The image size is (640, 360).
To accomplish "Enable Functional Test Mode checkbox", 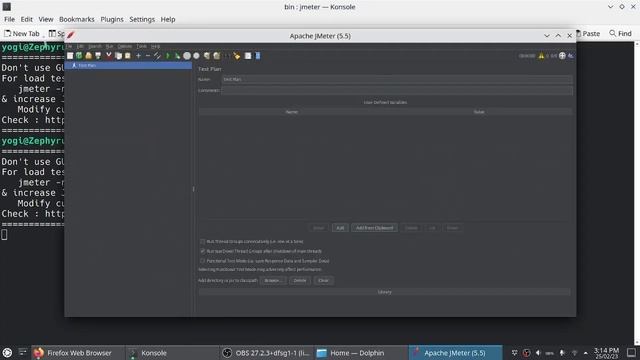I will pos(202,260).
